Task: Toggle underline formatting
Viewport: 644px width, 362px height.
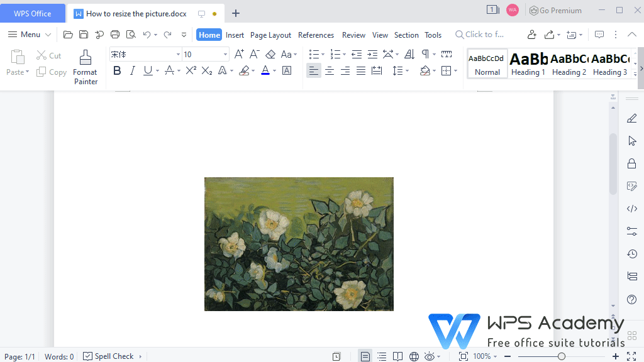Action: click(x=148, y=70)
